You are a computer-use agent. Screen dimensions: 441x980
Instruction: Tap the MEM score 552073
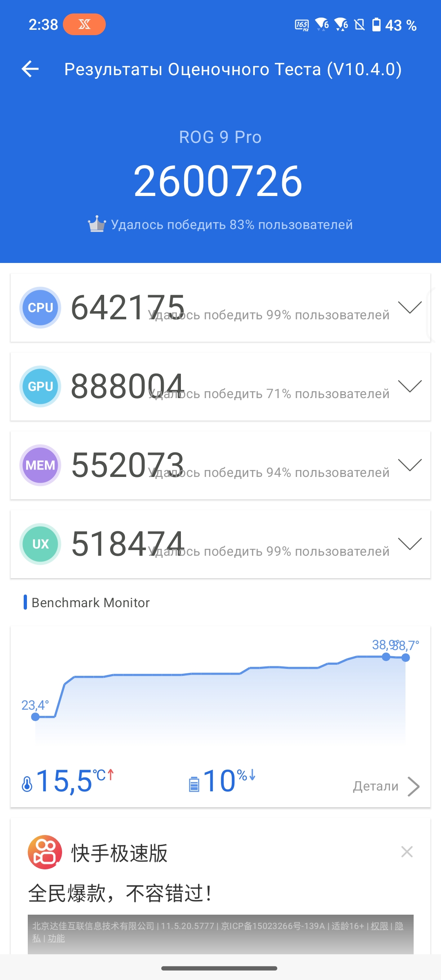[128, 465]
